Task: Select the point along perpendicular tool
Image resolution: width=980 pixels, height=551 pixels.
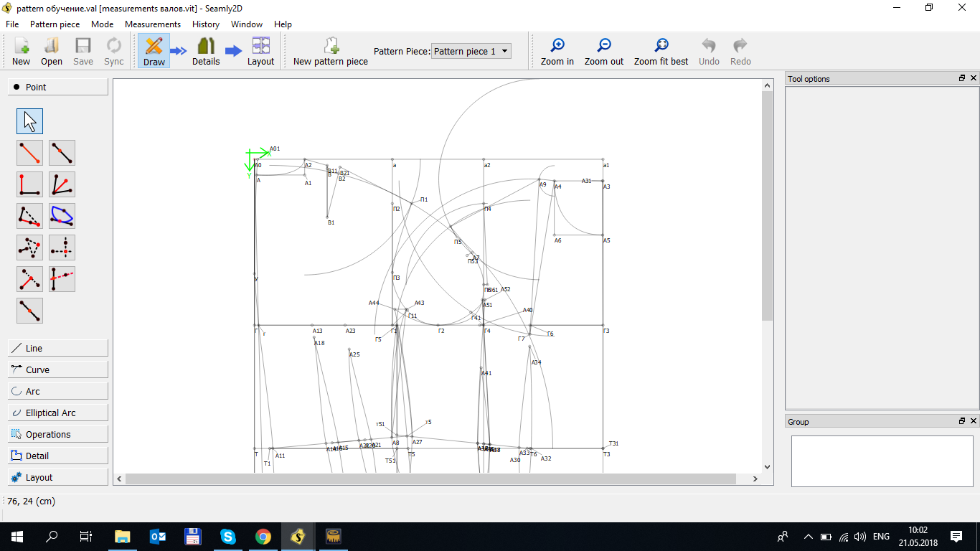Action: click(29, 184)
